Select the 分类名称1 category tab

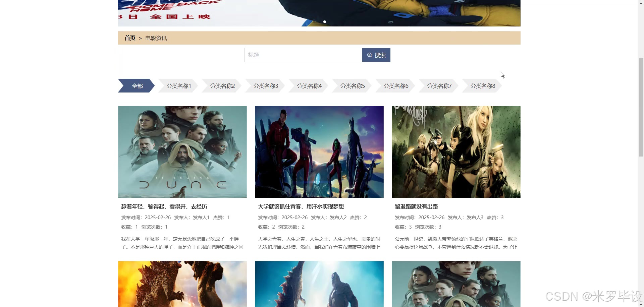(x=178, y=86)
